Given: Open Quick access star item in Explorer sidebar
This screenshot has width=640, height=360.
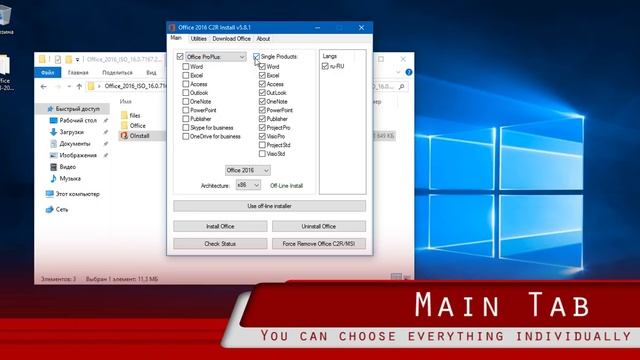Looking at the screenshot, I should pos(73,109).
